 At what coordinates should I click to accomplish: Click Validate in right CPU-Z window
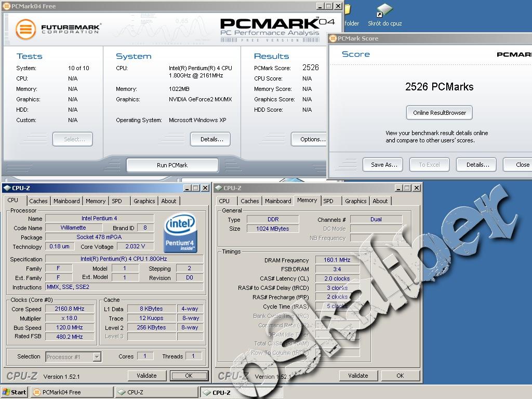[x=358, y=376]
